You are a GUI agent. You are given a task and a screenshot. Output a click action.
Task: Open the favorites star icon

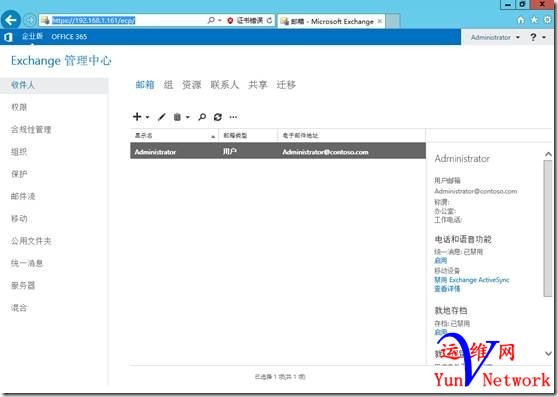pyautogui.click(x=534, y=20)
